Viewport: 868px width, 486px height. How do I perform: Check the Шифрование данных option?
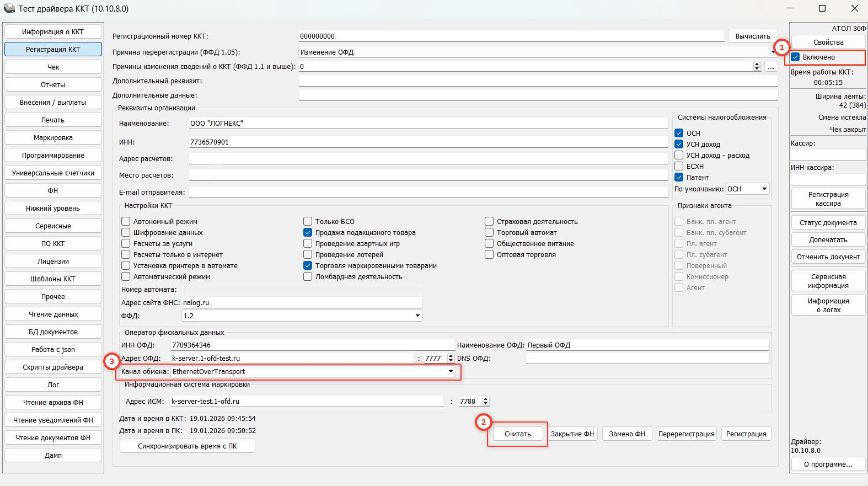[126, 232]
